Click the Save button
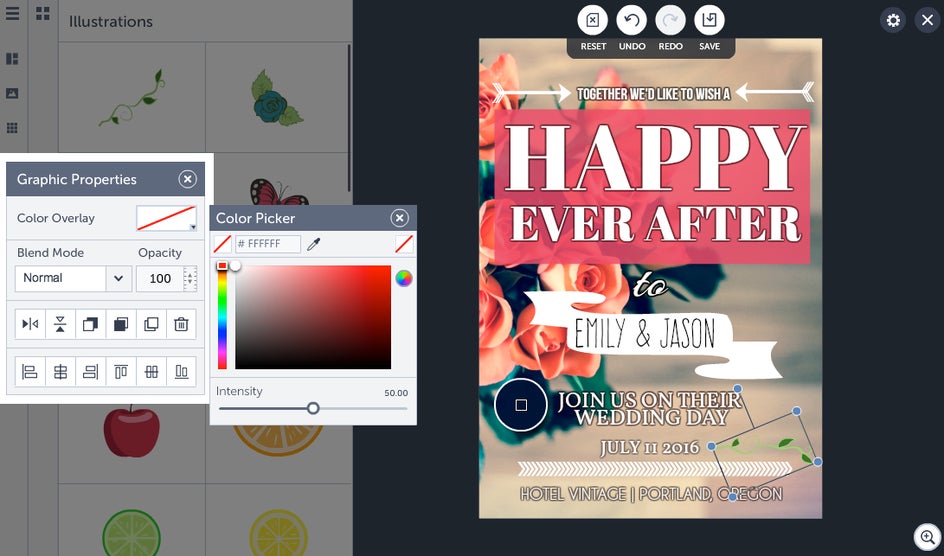 (x=709, y=20)
